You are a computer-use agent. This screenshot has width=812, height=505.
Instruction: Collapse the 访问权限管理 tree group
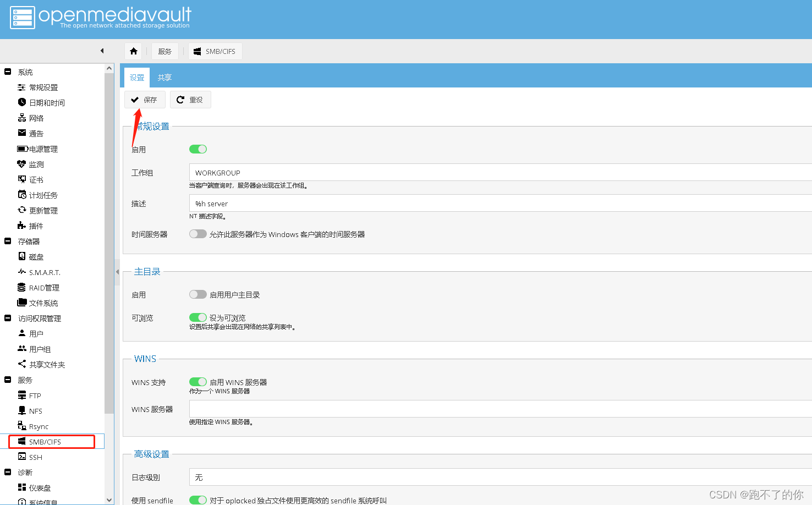tap(8, 318)
